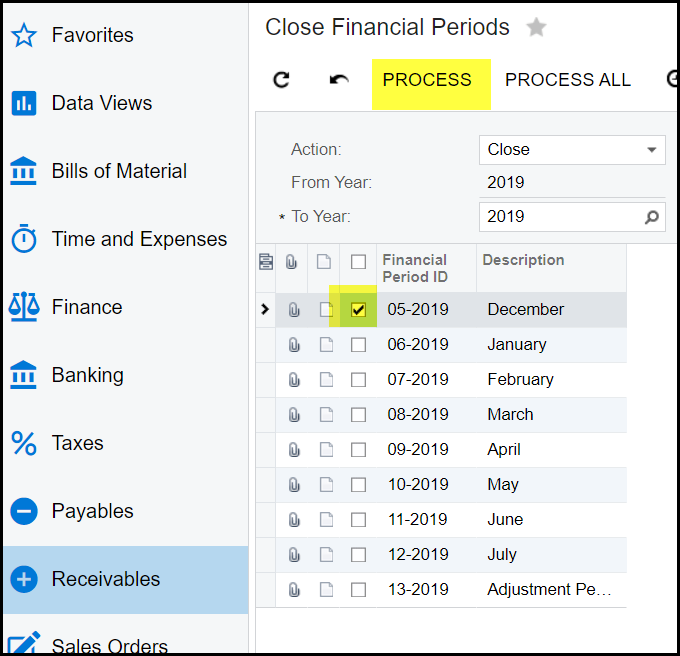Click the To Year magnifier lookup icon
This screenshot has width=680, height=656.
pyautogui.click(x=652, y=216)
